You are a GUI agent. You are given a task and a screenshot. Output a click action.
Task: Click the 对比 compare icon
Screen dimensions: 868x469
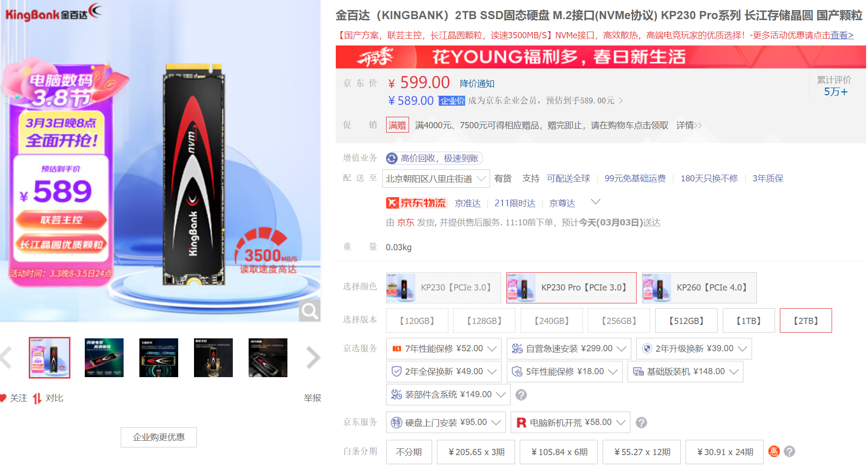(37, 398)
